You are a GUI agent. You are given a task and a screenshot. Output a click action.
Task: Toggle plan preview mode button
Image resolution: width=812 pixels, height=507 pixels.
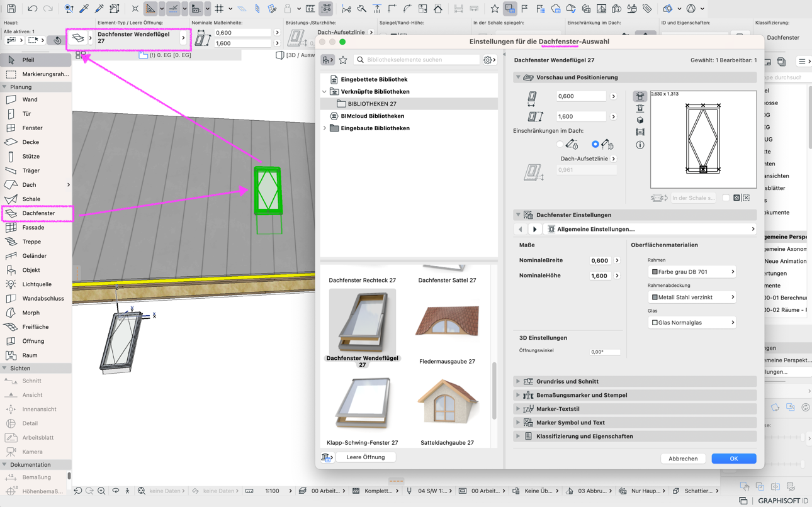(640, 96)
